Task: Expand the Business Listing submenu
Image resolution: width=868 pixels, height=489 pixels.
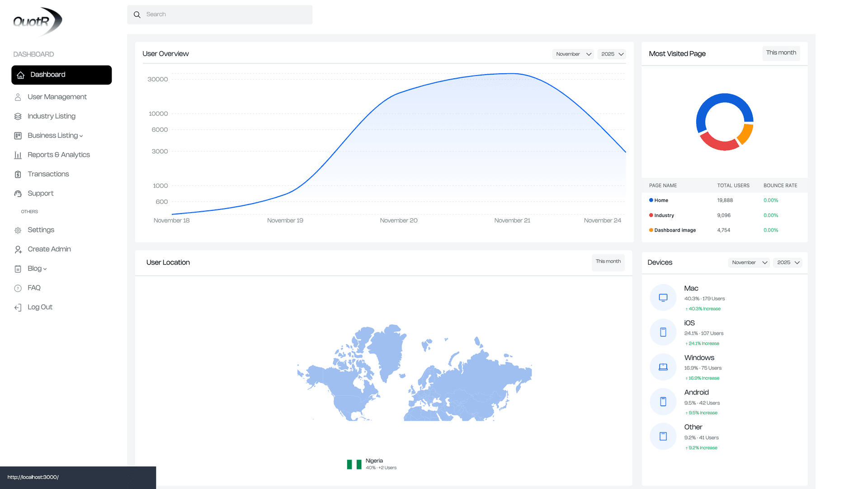Action: (80, 136)
